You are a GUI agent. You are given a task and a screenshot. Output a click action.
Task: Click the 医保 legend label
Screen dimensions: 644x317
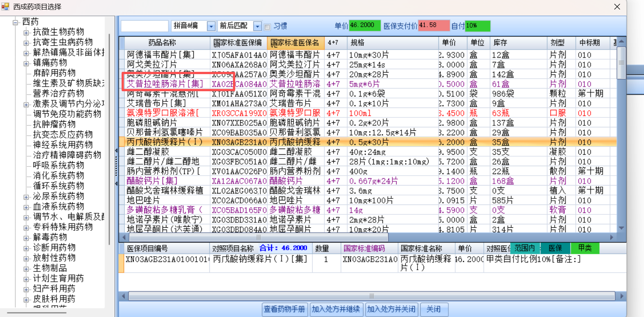555,248
